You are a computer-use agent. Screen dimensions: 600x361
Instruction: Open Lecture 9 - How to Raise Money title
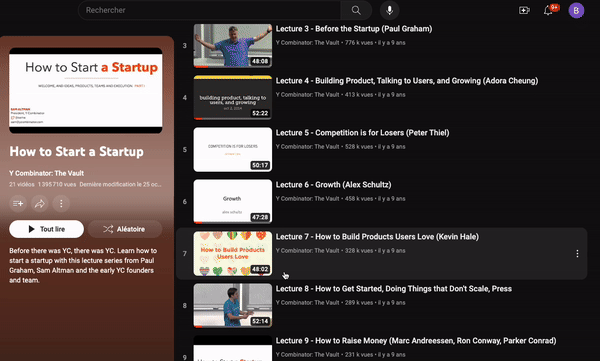416,341
